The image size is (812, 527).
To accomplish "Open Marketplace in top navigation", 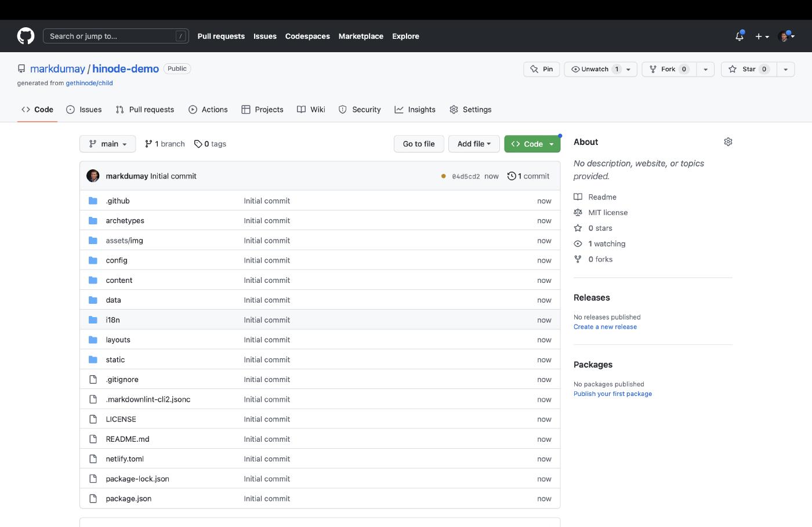I will click(x=361, y=36).
